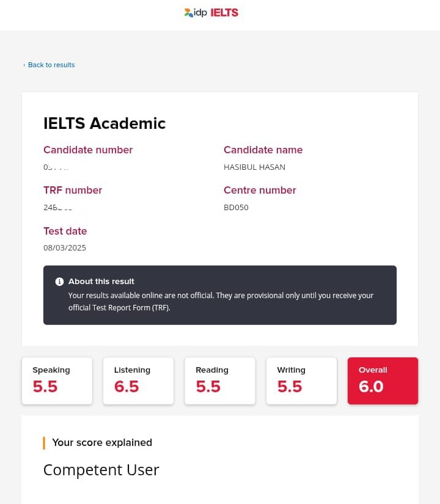Image resolution: width=440 pixels, height=504 pixels.
Task: Click the Candidate number label
Action: coord(88,150)
